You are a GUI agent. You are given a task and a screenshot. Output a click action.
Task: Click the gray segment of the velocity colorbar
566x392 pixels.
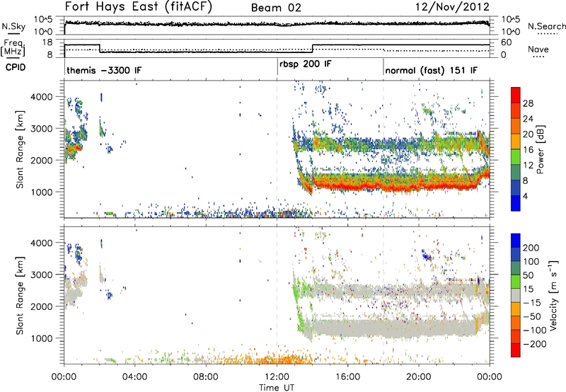[x=516, y=296]
